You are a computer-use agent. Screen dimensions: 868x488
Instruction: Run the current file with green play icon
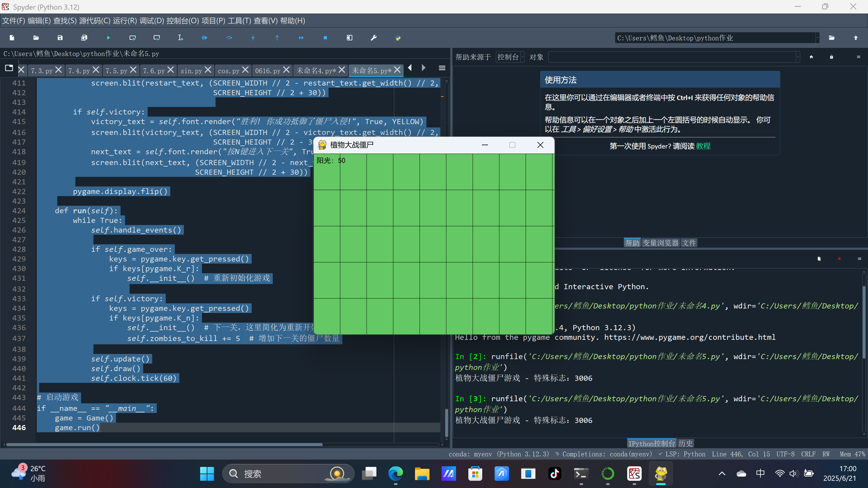pos(108,38)
